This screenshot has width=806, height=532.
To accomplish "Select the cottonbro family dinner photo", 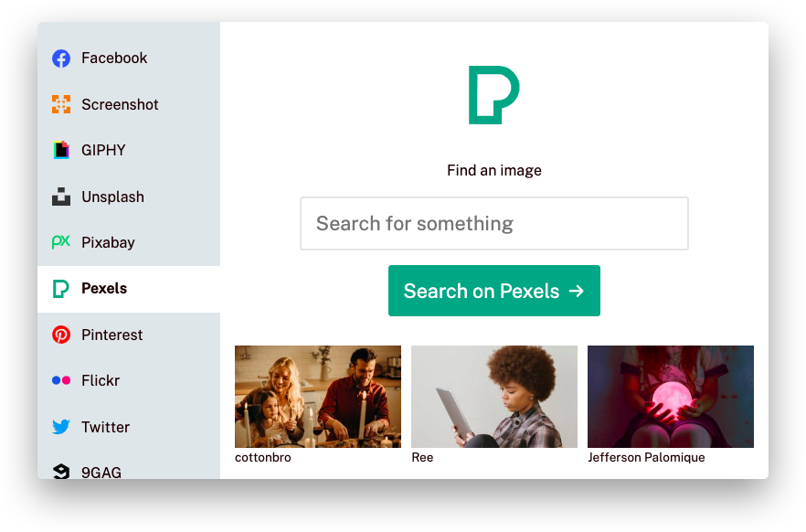I will pyautogui.click(x=318, y=397).
